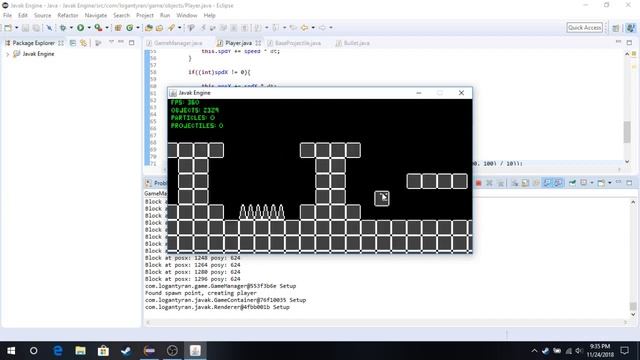Open Package Explorer View Menu triangle
The height and width of the screenshot is (360, 640).
[x=111, y=42]
